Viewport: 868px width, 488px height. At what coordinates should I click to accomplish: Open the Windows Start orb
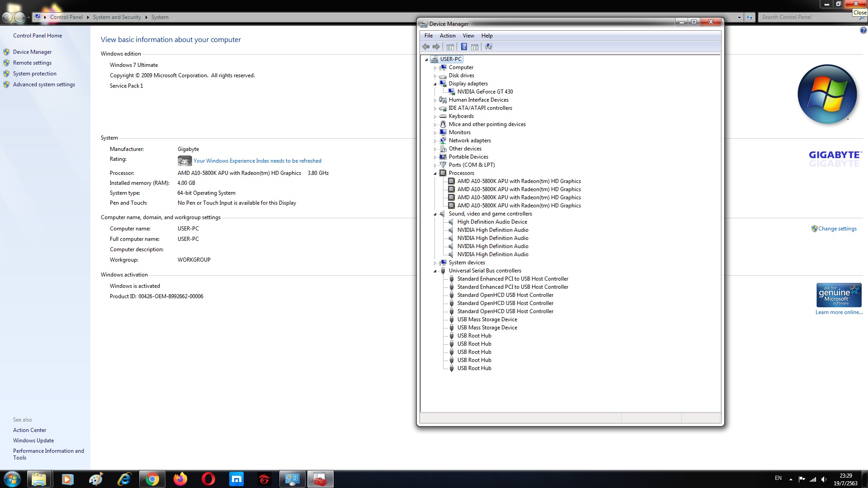[x=12, y=479]
